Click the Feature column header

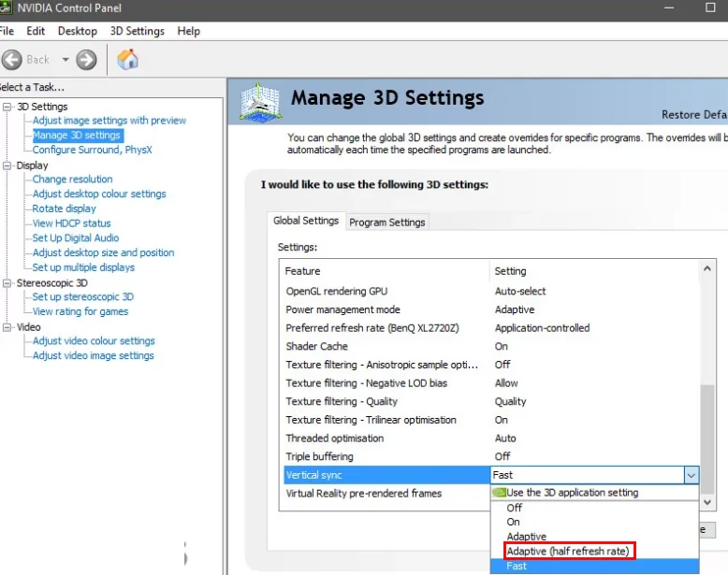pos(386,271)
